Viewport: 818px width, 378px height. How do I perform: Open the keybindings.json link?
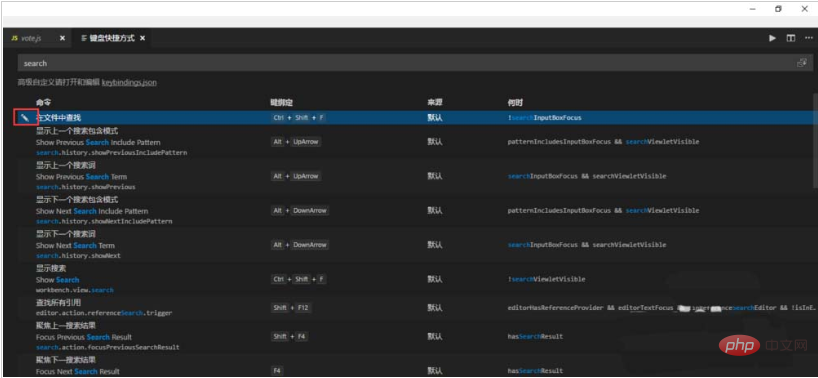(129, 82)
